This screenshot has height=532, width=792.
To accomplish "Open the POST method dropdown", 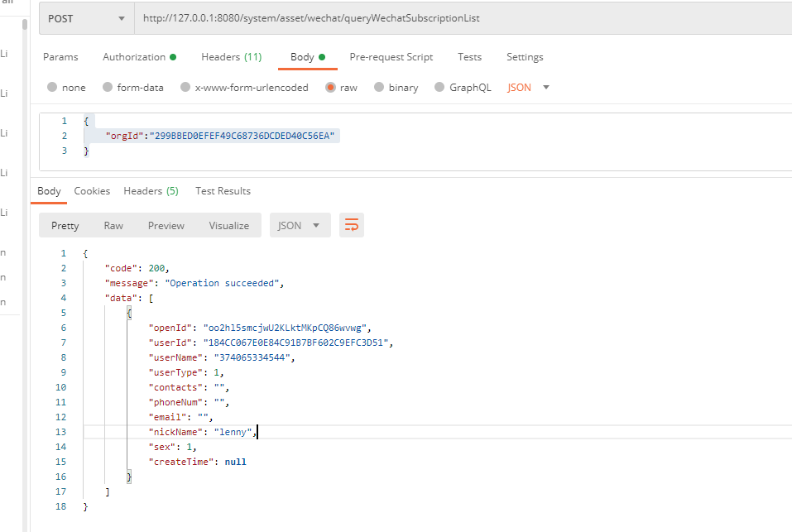I will tap(86, 18).
